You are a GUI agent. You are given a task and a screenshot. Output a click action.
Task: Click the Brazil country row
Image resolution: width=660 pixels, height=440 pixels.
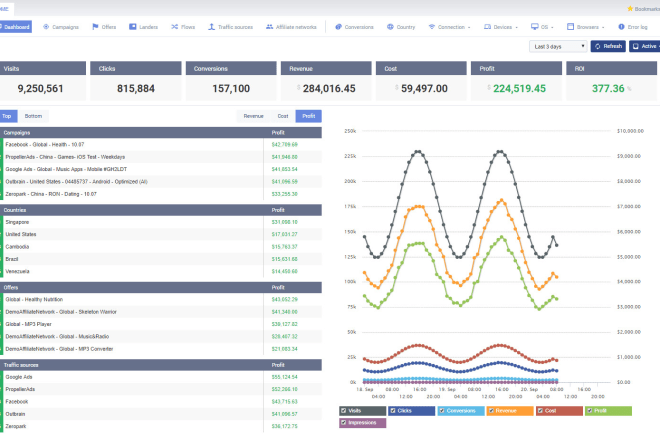[161, 259]
